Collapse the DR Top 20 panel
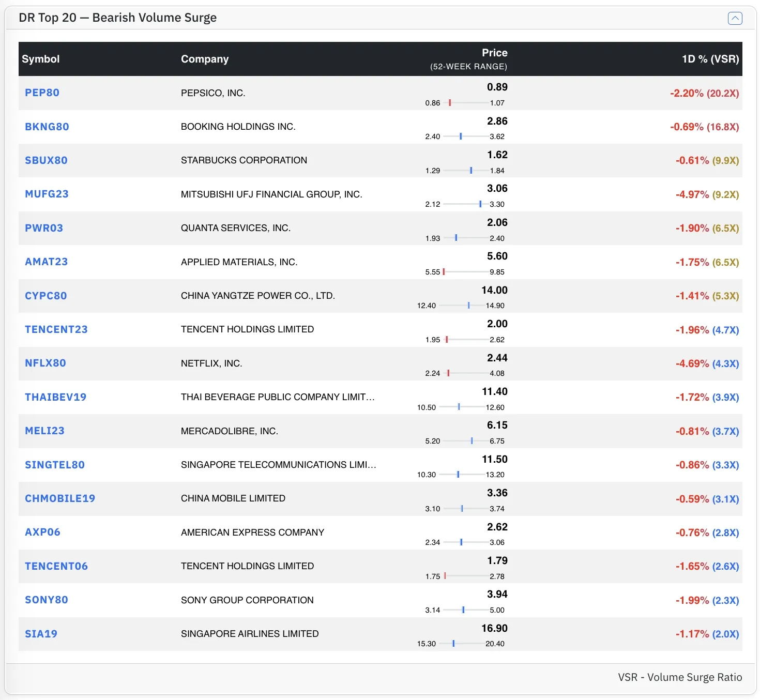760x700 pixels. [735, 18]
